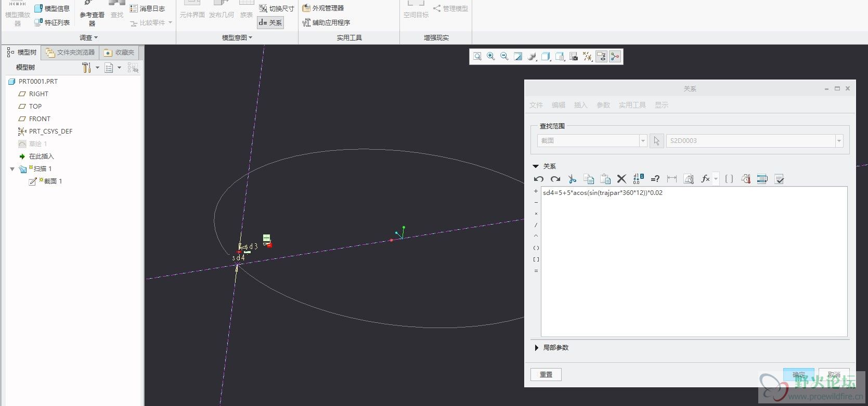Viewport: 868px width, 406px height.
Task: Click the Zoom In magnifier icon
Action: (x=490, y=57)
